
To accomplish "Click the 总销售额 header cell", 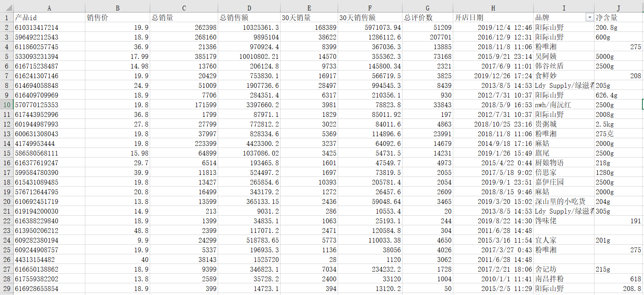I will (249, 17).
